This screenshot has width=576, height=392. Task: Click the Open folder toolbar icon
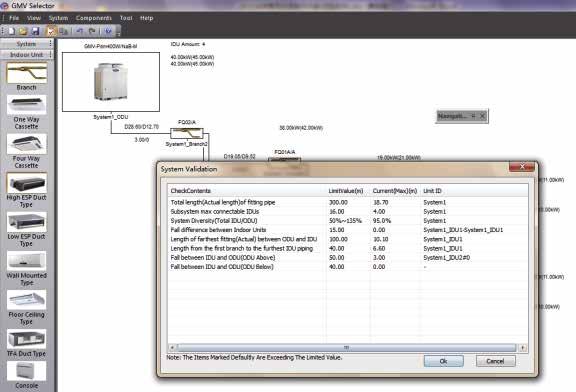coord(23,31)
